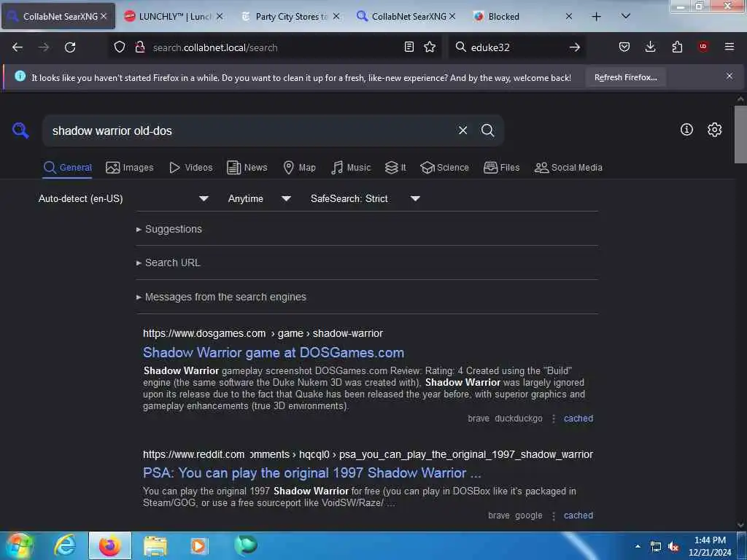Click the insecure connection padlock icon

coord(140,47)
